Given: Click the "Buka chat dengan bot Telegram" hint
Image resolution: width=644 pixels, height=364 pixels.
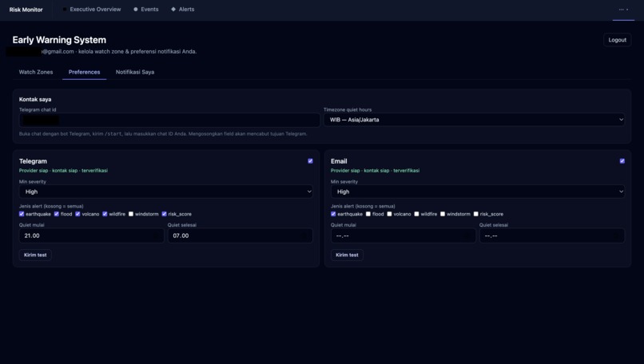Looking at the screenshot, I should tap(163, 134).
